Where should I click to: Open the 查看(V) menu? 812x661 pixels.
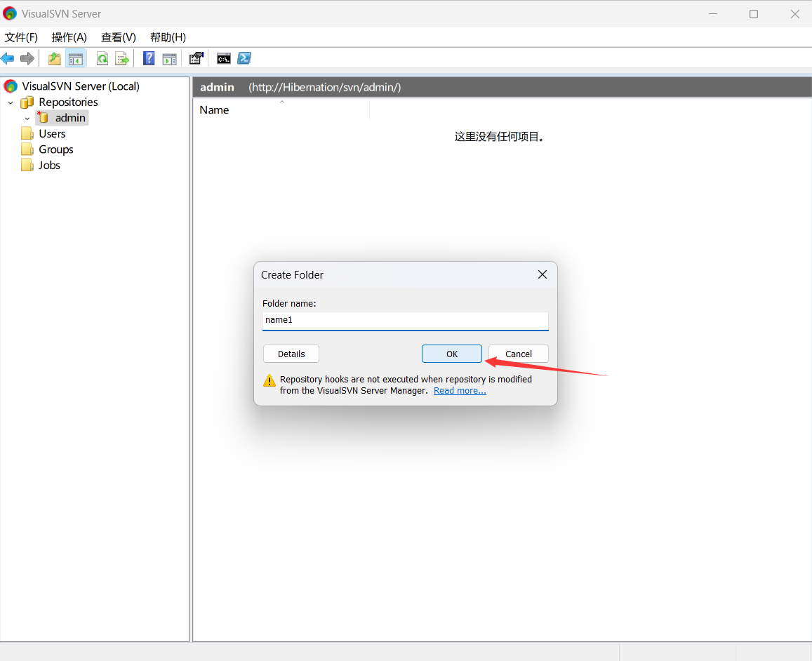[x=118, y=37]
